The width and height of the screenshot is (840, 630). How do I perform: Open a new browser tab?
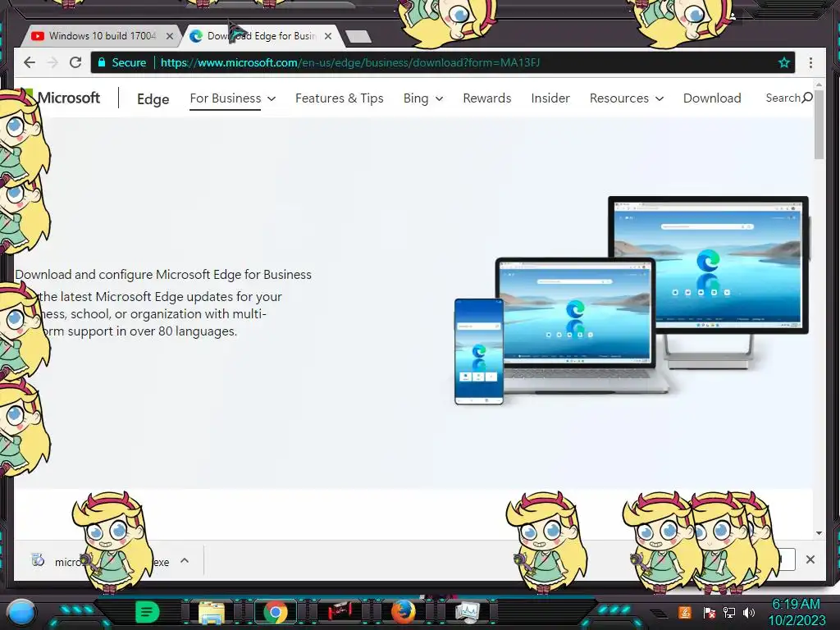(358, 36)
